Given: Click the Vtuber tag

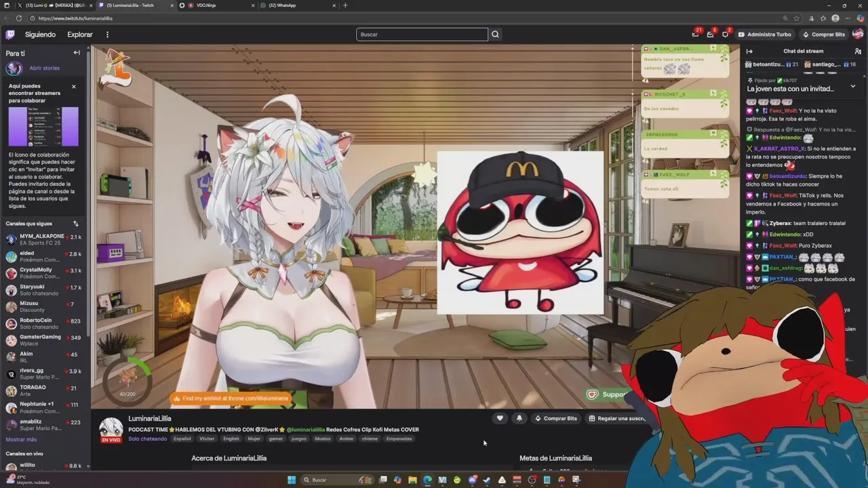Looking at the screenshot, I should click(207, 439).
